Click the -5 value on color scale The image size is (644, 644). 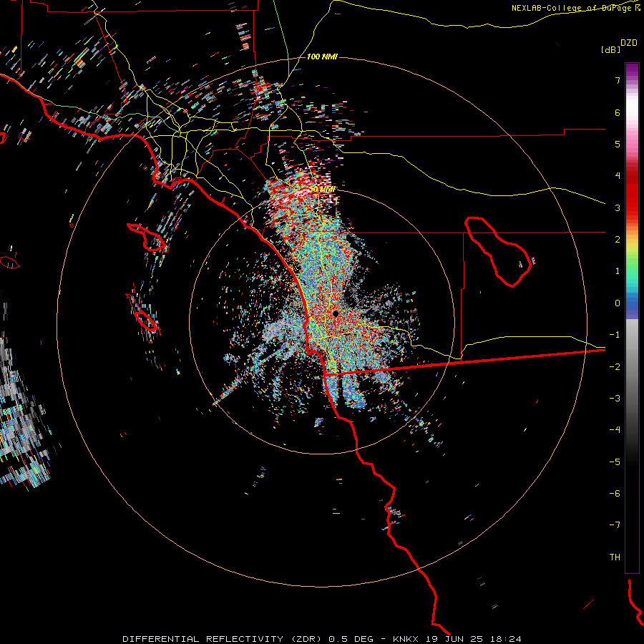point(615,462)
